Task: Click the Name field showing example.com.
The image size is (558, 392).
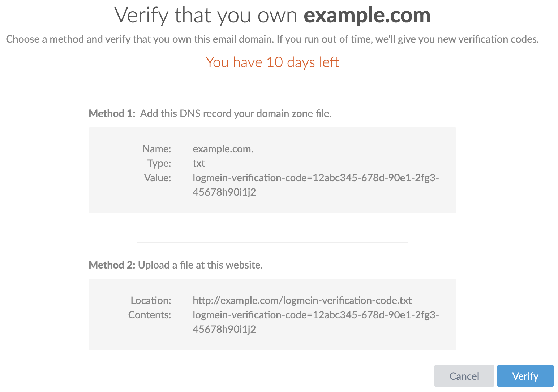Action: [x=223, y=149]
